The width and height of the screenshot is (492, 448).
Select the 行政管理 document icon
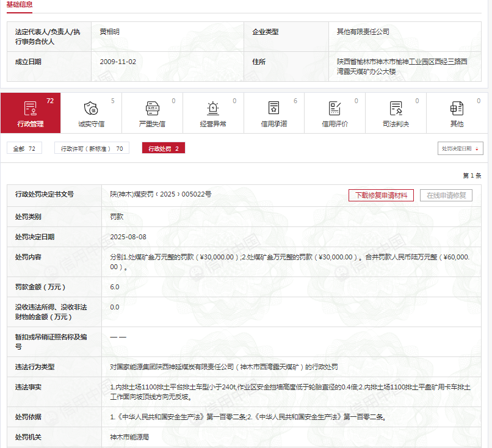[x=31, y=109]
